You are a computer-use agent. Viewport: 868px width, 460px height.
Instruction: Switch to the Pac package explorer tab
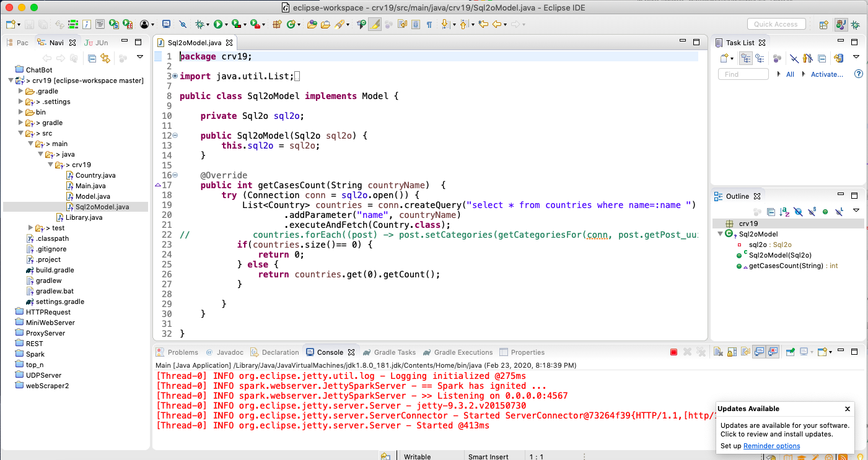pyautogui.click(x=17, y=43)
